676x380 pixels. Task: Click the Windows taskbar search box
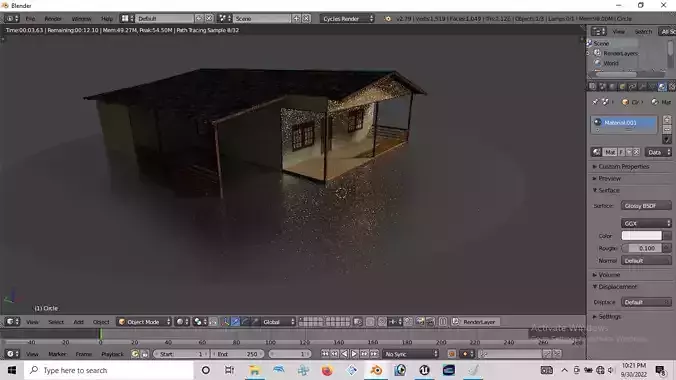(x=109, y=370)
